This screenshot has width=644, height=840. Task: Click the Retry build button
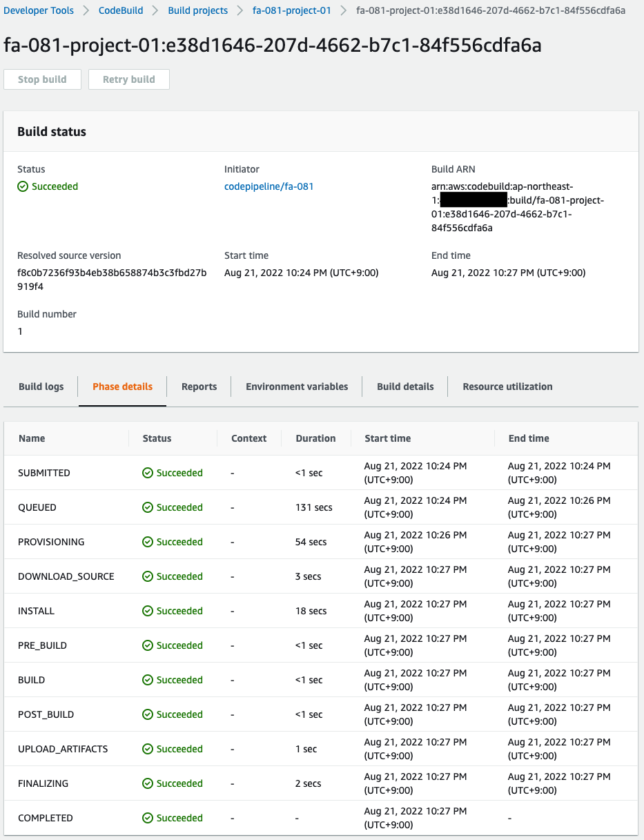pos(129,79)
